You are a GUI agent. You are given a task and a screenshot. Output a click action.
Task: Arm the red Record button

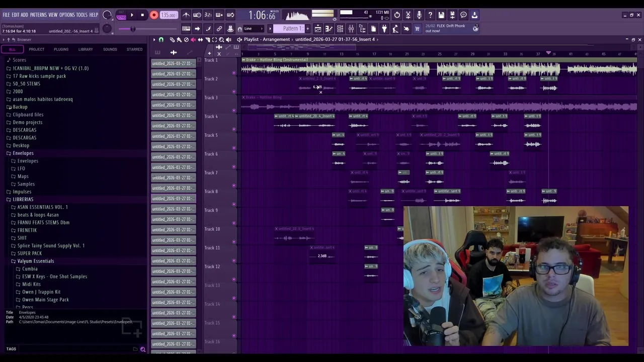click(154, 15)
